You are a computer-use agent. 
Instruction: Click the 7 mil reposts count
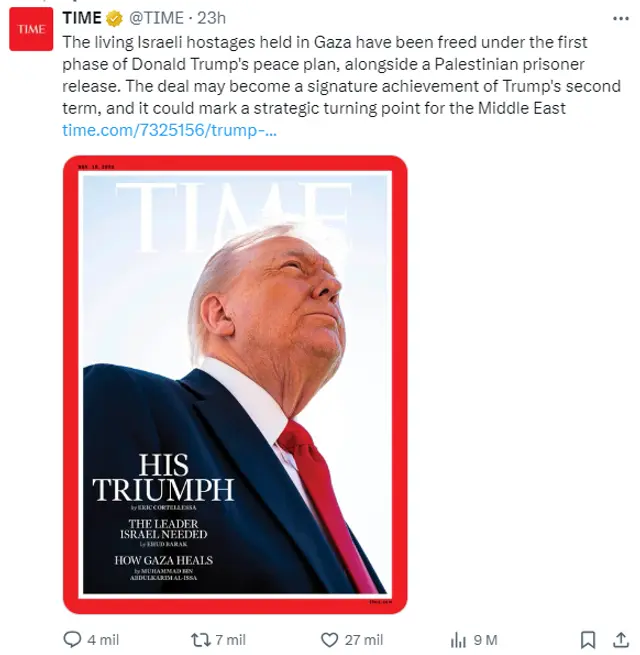[x=230, y=640]
